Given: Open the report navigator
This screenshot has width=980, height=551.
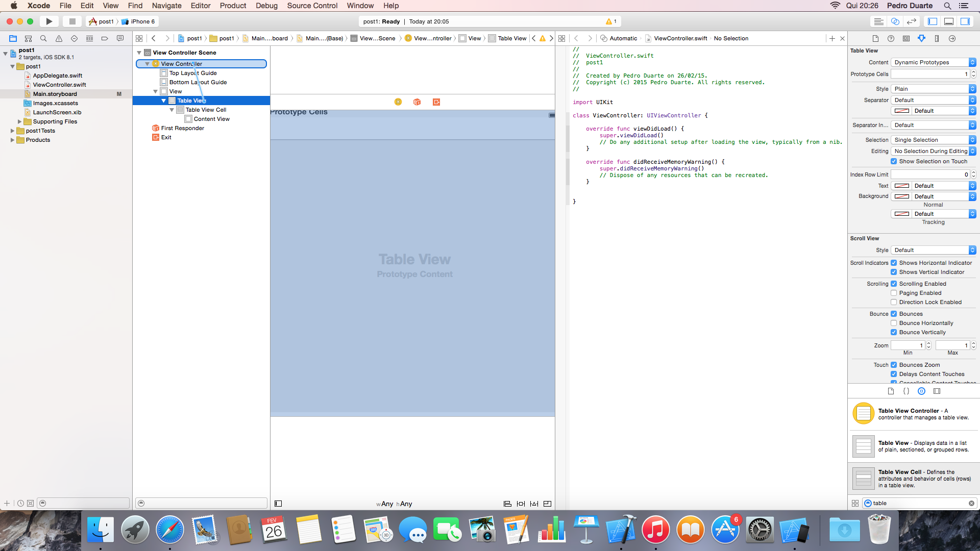Looking at the screenshot, I should tap(120, 38).
